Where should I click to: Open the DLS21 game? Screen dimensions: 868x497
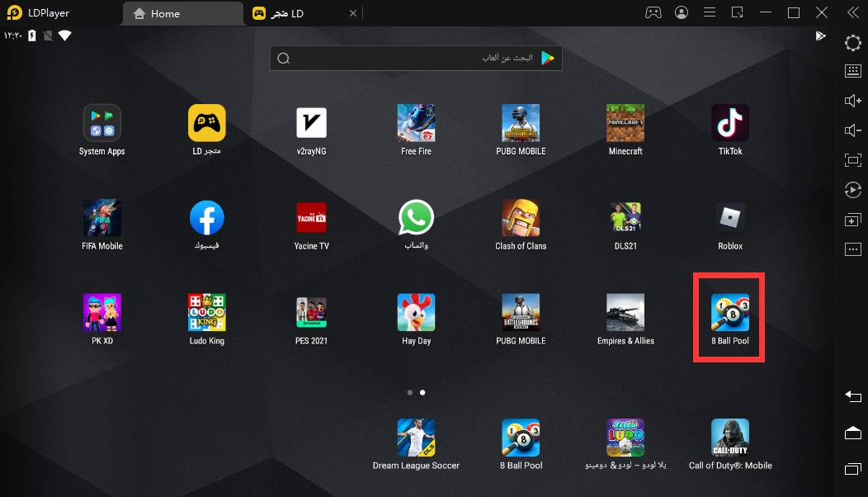coord(625,218)
